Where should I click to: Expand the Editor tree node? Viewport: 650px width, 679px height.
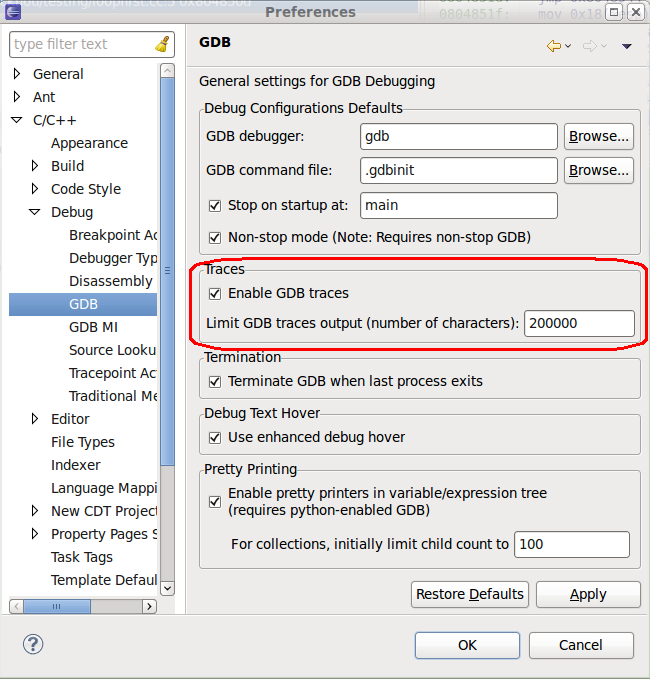click(x=35, y=419)
